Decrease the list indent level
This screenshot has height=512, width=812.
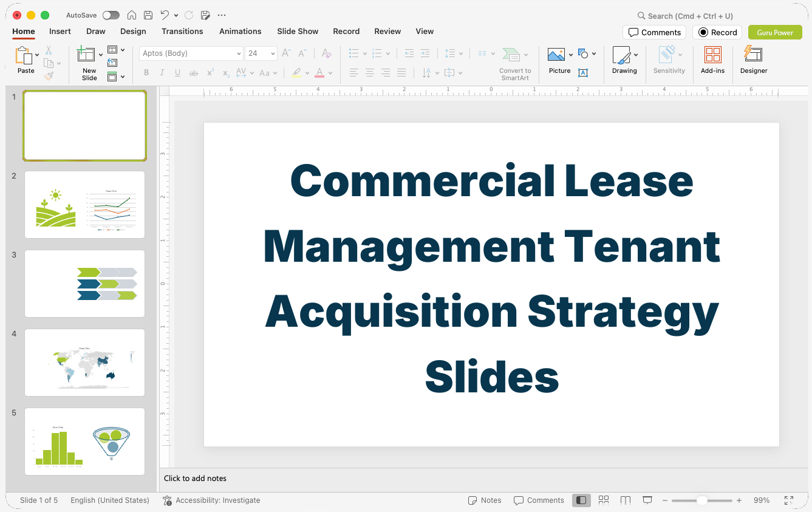(x=409, y=53)
